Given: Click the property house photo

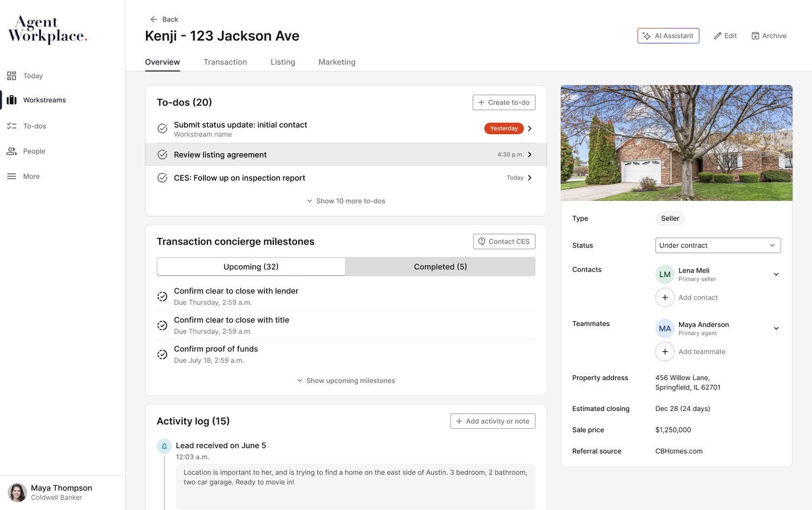Looking at the screenshot, I should (676, 143).
